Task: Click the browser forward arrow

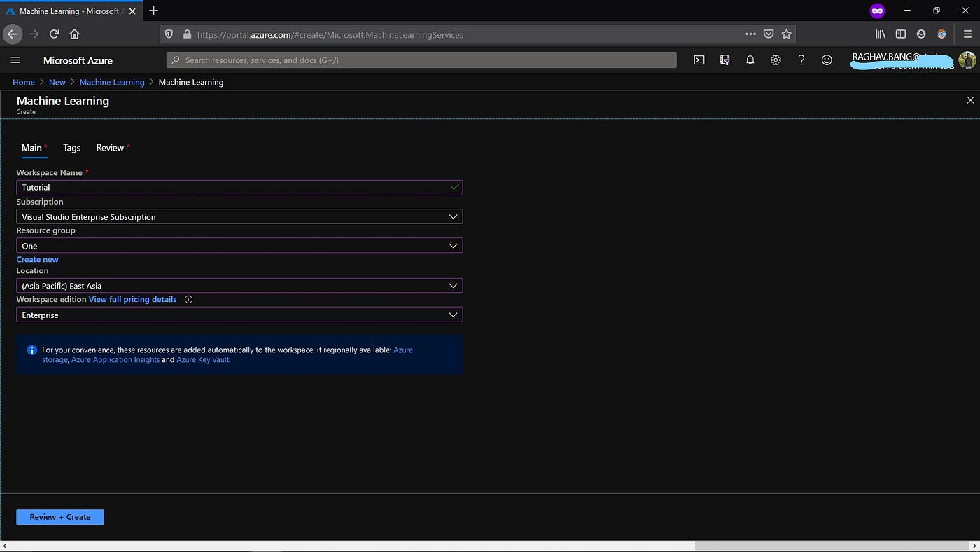Action: point(34,34)
